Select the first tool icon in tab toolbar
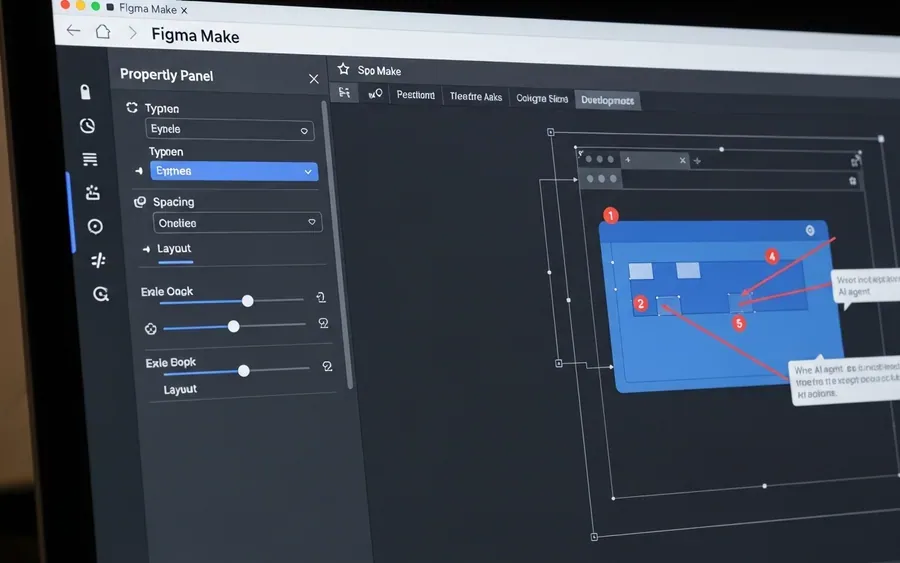The image size is (900, 563). point(344,92)
